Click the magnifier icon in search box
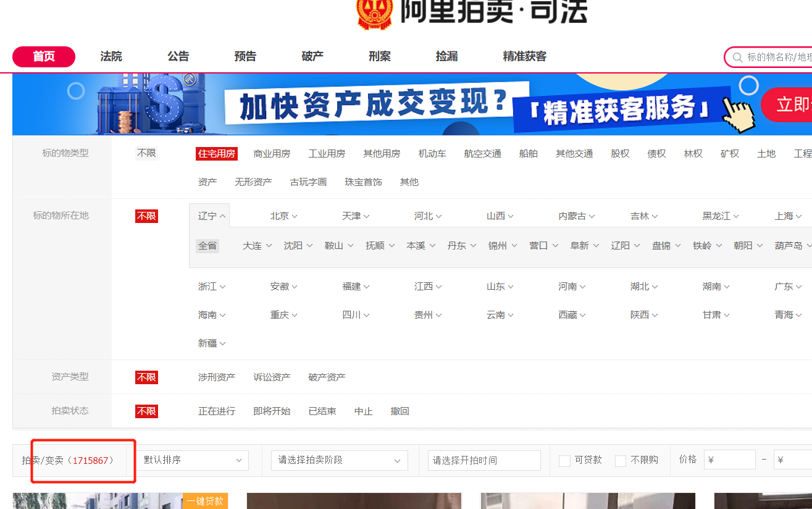This screenshot has height=509, width=812. tap(737, 57)
